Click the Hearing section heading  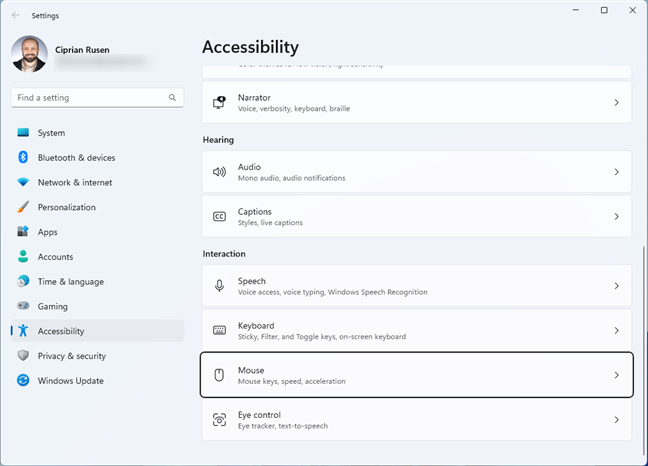(x=218, y=140)
